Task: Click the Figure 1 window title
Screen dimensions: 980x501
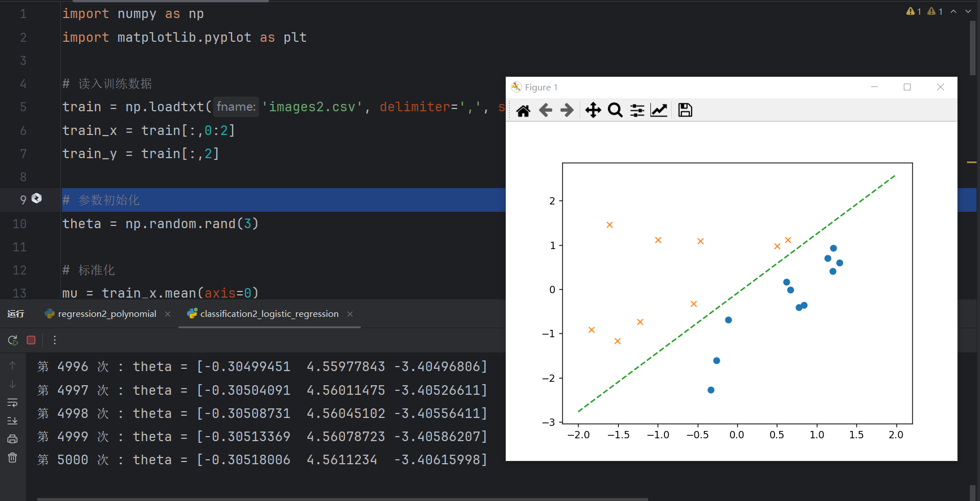Action: tap(541, 87)
